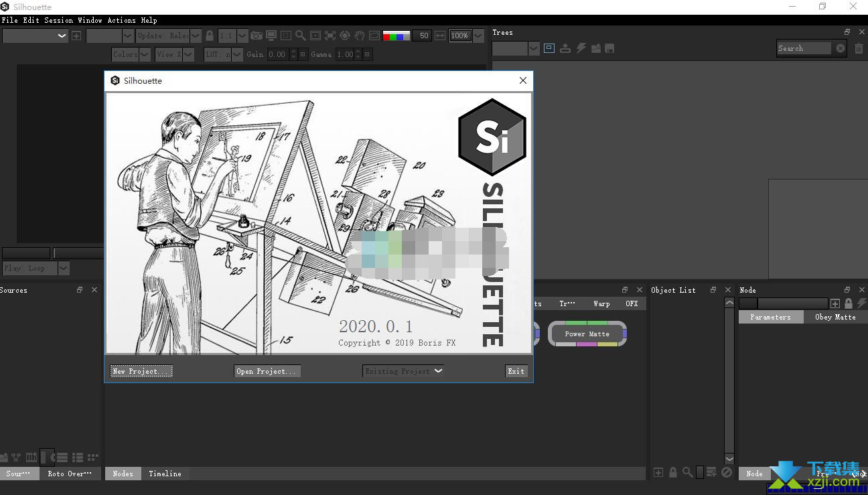
Task: Toggle the viewer lock icon
Action: [x=210, y=36]
